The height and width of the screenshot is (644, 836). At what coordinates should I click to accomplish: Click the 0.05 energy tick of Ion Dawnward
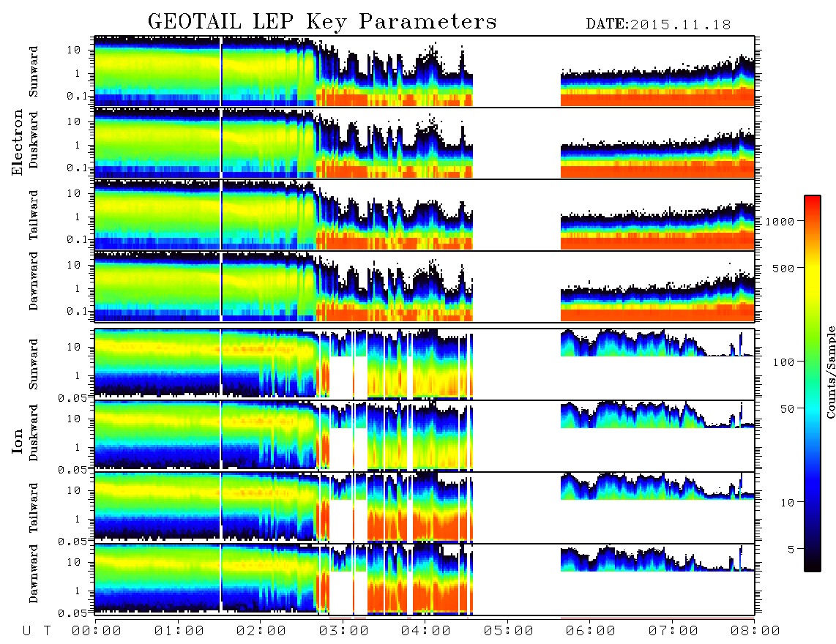click(71, 613)
